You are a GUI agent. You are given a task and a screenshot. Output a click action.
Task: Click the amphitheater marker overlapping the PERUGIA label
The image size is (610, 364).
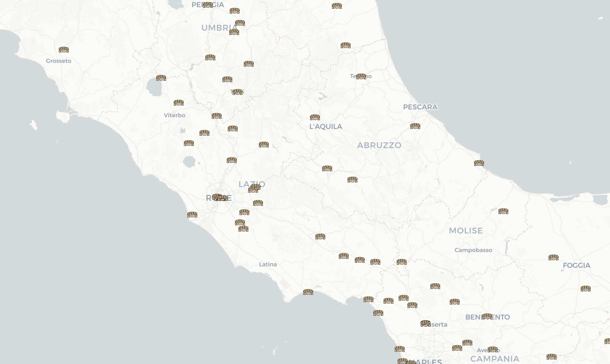click(208, 5)
